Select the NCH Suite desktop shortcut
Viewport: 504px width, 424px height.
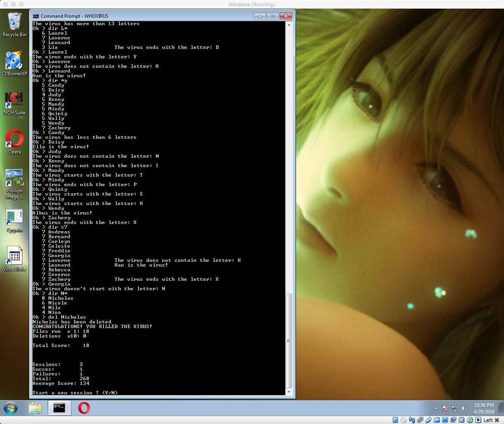point(14,103)
